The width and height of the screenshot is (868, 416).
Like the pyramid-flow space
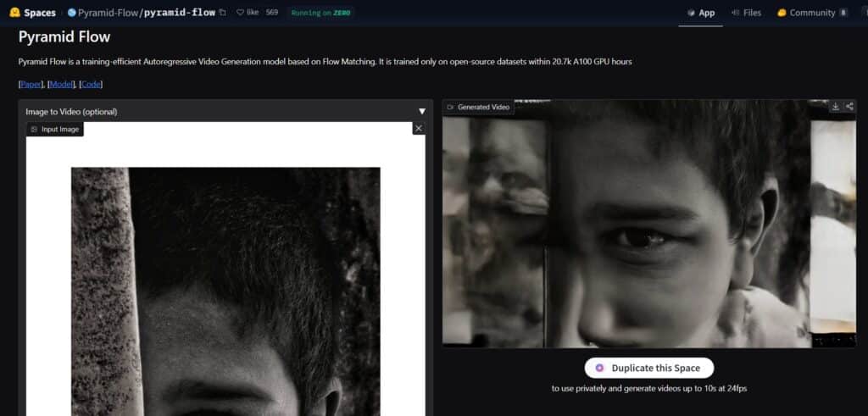248,12
